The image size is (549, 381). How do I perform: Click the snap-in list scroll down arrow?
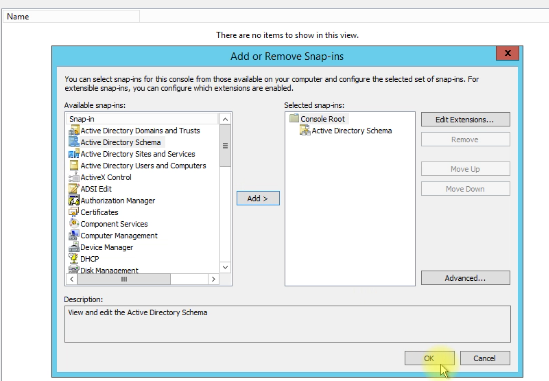point(225,267)
